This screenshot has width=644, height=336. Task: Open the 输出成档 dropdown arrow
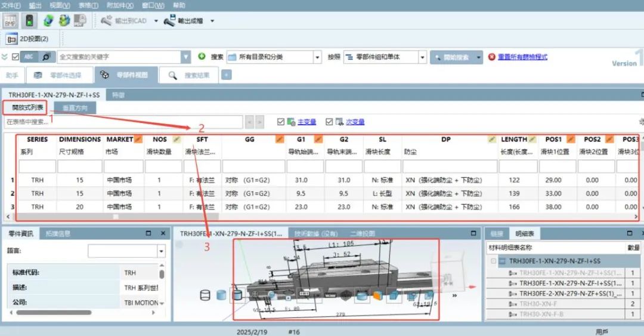point(212,21)
